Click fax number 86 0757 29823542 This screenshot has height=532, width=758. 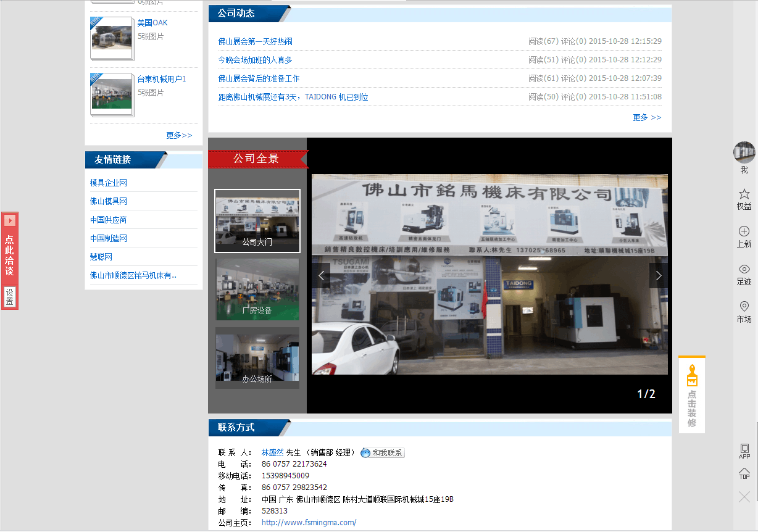[x=294, y=488]
